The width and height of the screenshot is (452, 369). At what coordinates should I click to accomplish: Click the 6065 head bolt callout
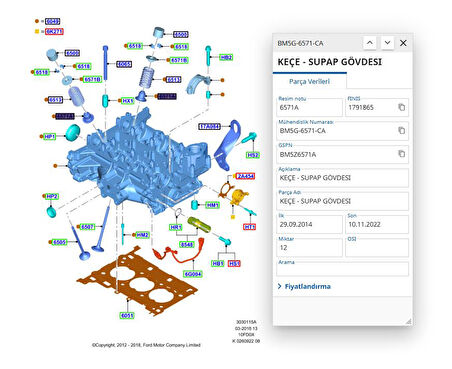pos(124,64)
